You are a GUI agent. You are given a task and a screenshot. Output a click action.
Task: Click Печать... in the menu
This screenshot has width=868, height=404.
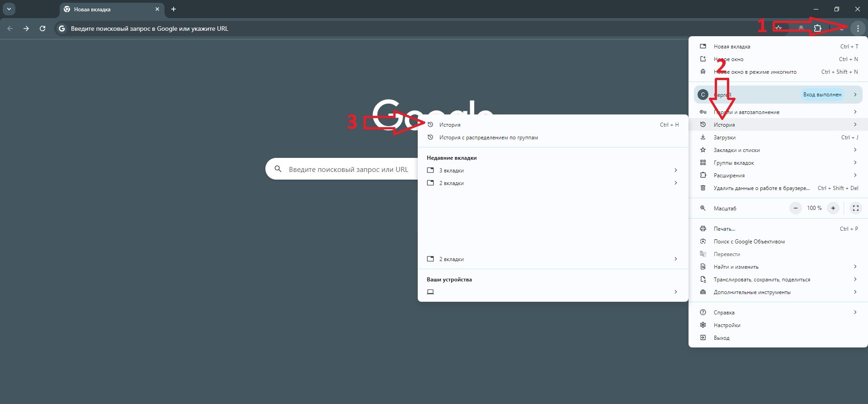click(778, 228)
